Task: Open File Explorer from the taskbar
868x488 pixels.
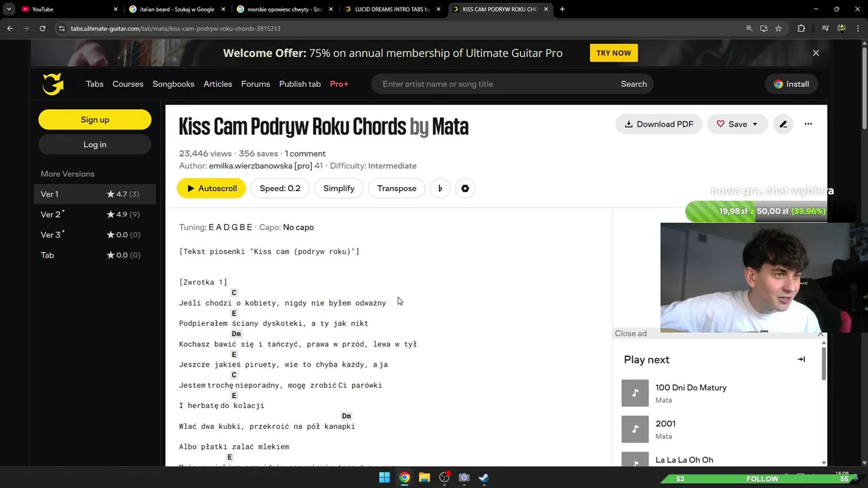Action: [x=424, y=477]
